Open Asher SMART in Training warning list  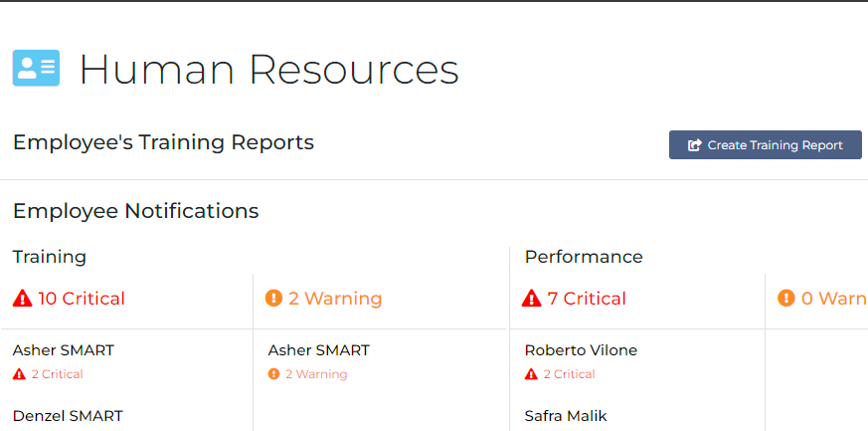click(x=318, y=350)
